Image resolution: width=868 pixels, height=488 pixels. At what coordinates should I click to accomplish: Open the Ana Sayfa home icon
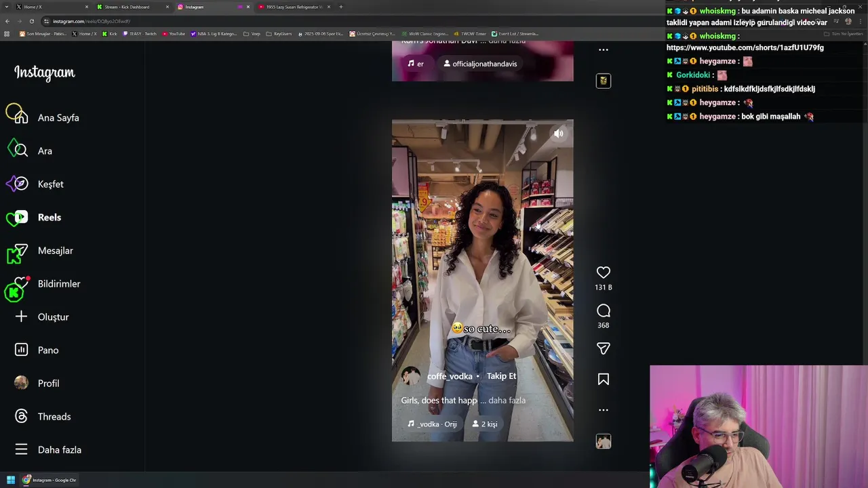coord(21,117)
